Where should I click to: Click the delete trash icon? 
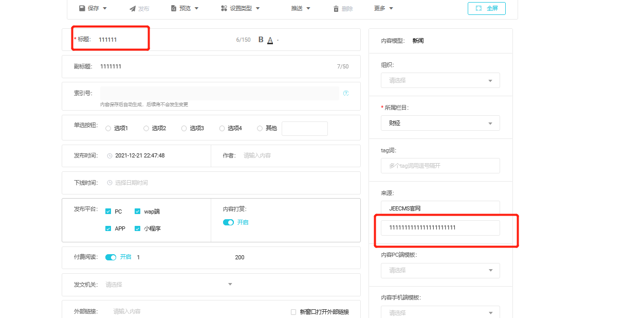pyautogui.click(x=336, y=9)
